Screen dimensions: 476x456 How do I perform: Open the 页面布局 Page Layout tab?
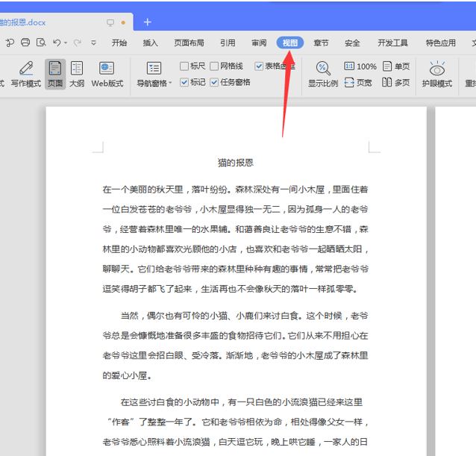pyautogui.click(x=189, y=43)
